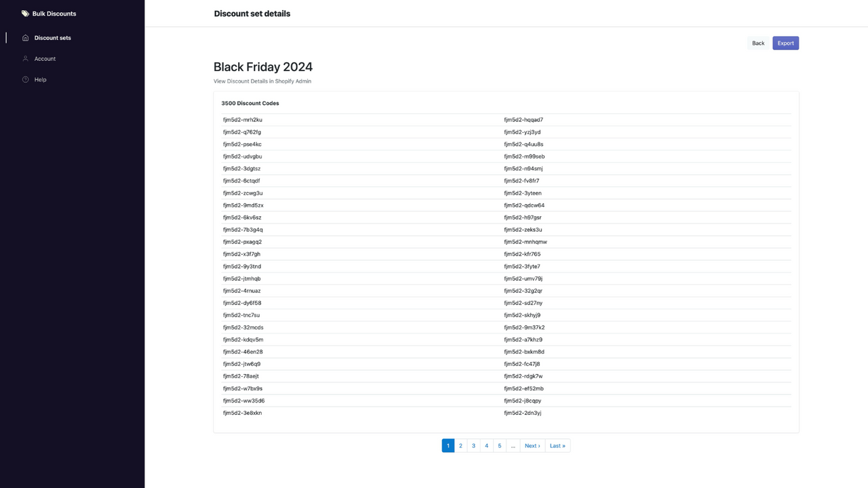The width and height of the screenshot is (868, 488).
Task: Jump to the Last page
Action: pos(557,445)
